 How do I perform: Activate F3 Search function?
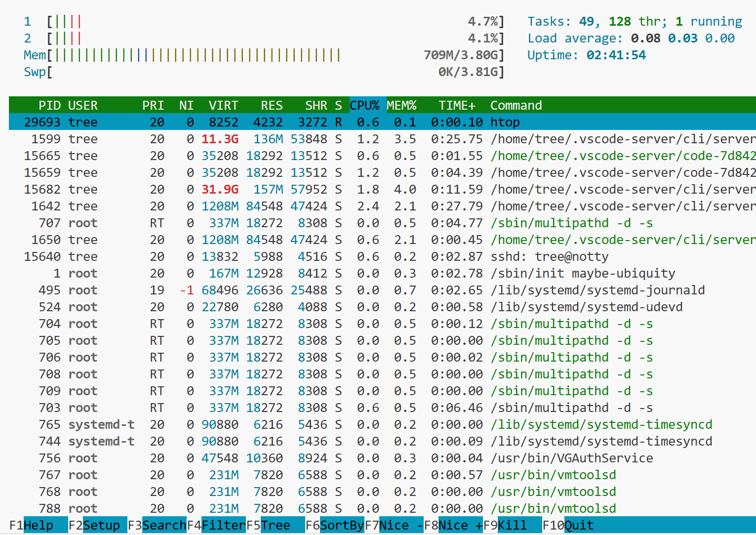coord(157,525)
